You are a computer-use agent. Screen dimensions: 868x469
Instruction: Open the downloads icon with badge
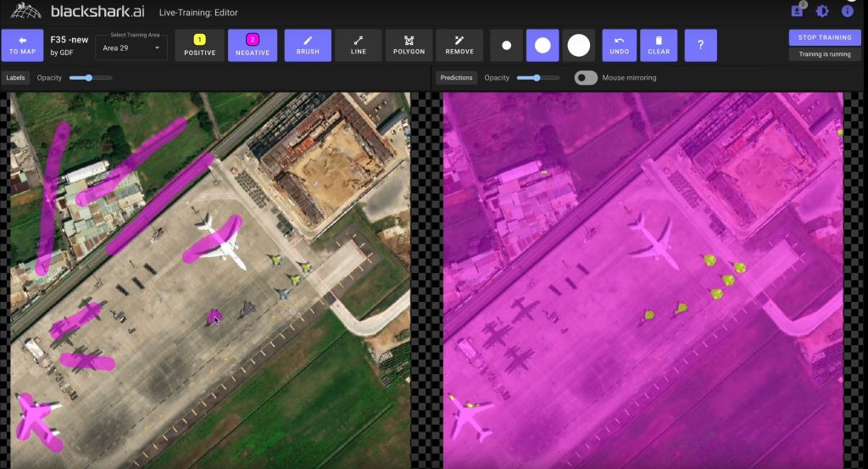(x=797, y=11)
